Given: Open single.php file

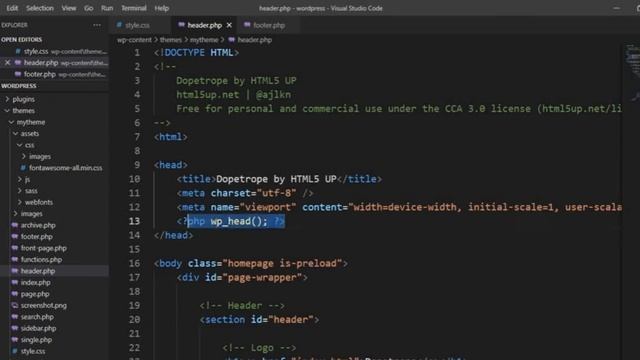Looking at the screenshot, I should (36, 339).
